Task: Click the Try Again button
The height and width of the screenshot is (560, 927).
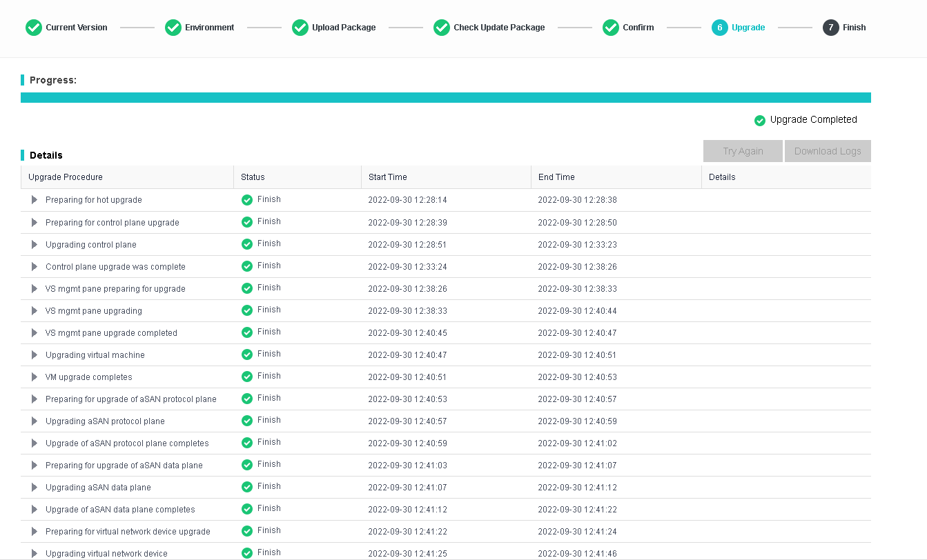Action: [x=743, y=151]
